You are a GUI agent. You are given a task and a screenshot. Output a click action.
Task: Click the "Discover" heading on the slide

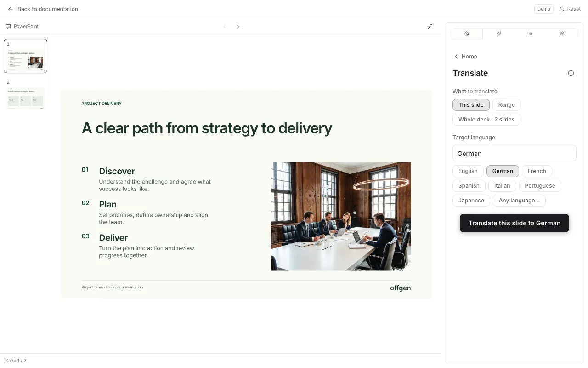[117, 171]
